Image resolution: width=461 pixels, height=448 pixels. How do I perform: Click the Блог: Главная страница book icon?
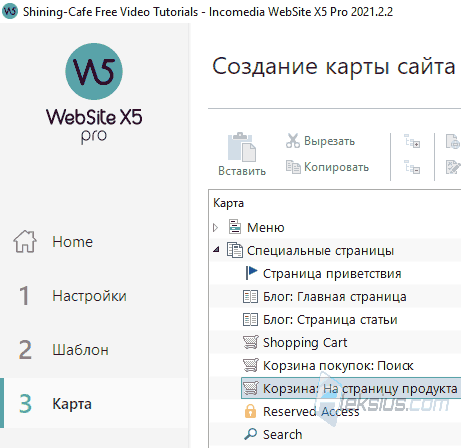(x=250, y=296)
